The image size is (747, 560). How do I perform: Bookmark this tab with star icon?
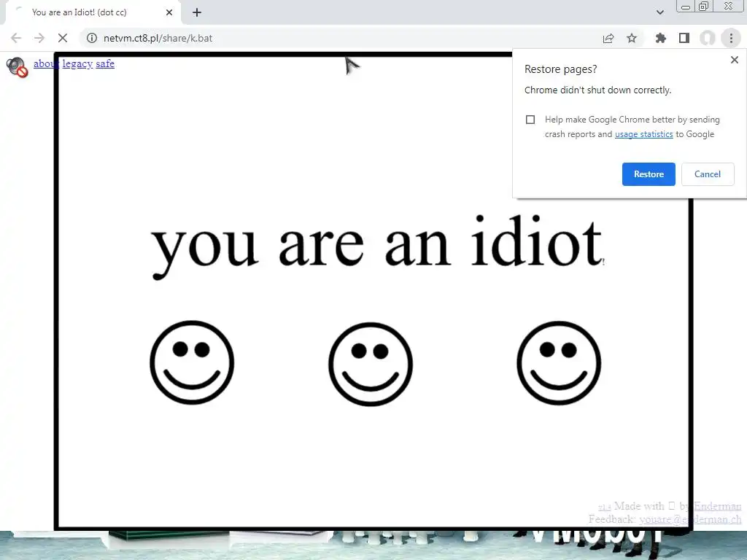[632, 38]
